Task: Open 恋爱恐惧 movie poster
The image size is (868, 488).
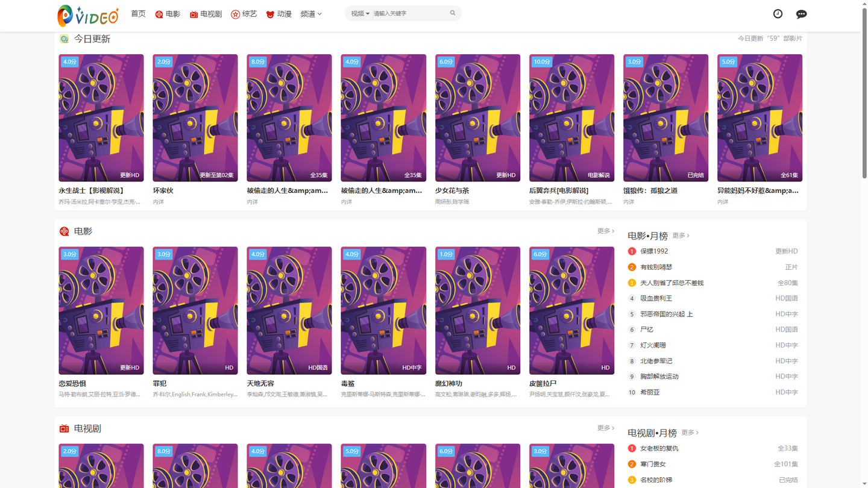Action: tap(101, 311)
